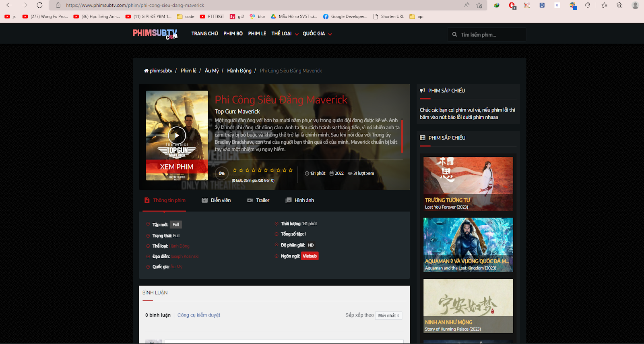Screen dimensions: 644x344
Task: Open Công cụ kiểm duyệt link
Action: pos(199,315)
